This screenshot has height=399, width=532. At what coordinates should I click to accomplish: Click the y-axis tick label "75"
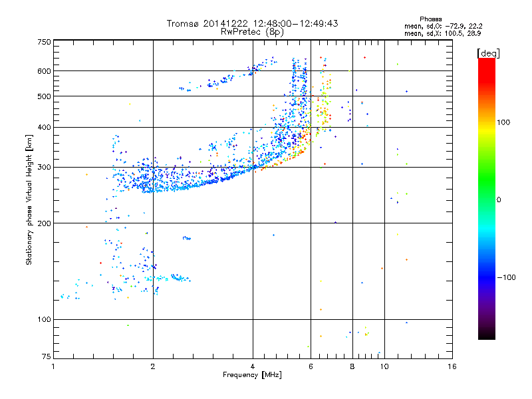click(47, 356)
